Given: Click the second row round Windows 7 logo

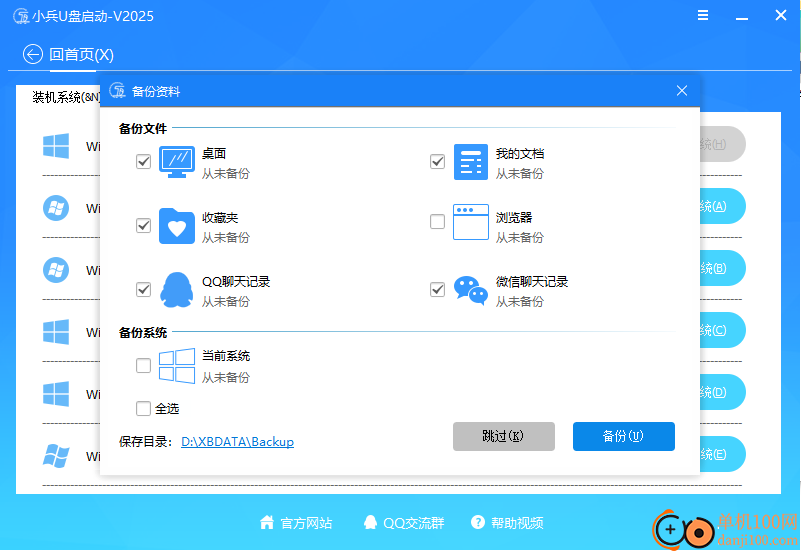Looking at the screenshot, I should point(56,208).
